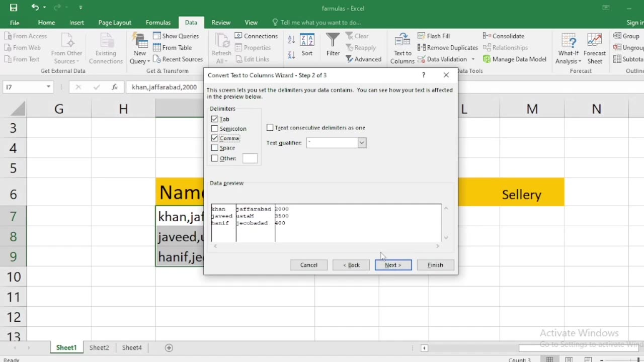Open New Query dropdown
The height and width of the screenshot is (362, 644).
(x=140, y=49)
